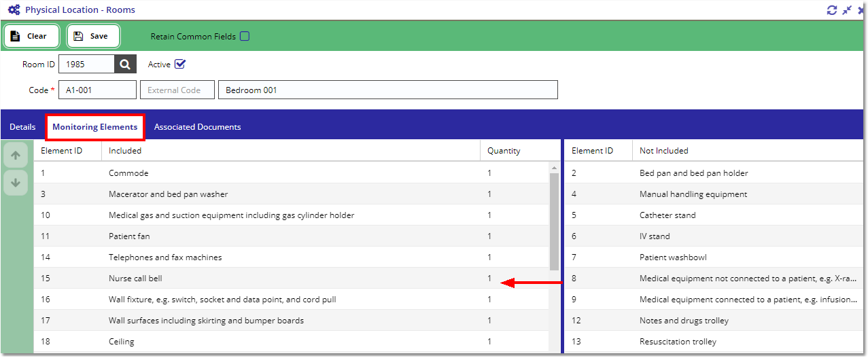868x358 pixels.
Task: Select Macerator and bed pan washer row
Action: [x=292, y=194]
